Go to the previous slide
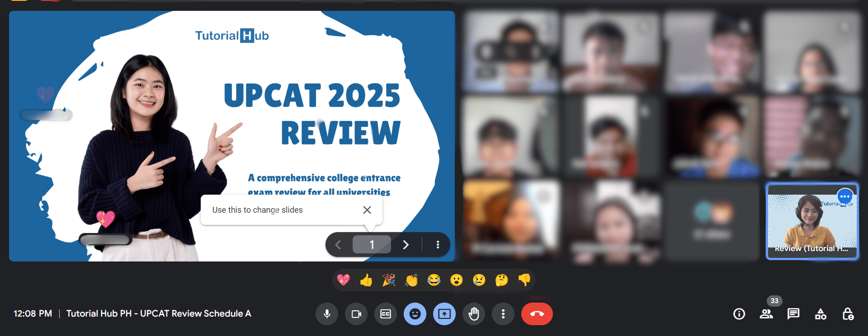This screenshot has width=868, height=336. [x=338, y=245]
